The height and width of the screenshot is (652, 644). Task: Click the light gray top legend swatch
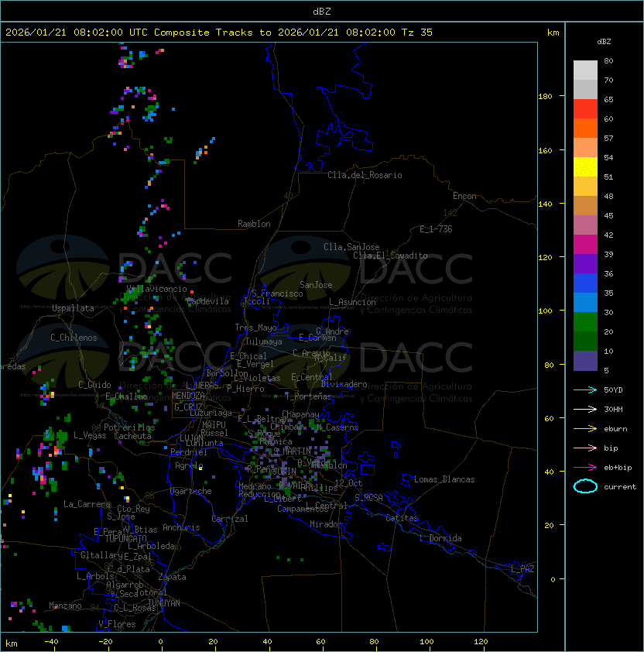point(585,70)
